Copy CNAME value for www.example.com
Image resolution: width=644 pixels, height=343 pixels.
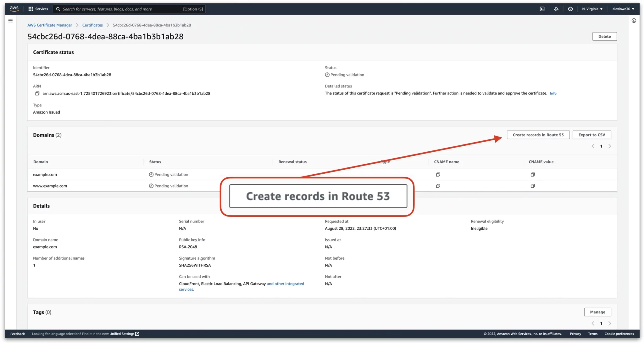coord(533,186)
